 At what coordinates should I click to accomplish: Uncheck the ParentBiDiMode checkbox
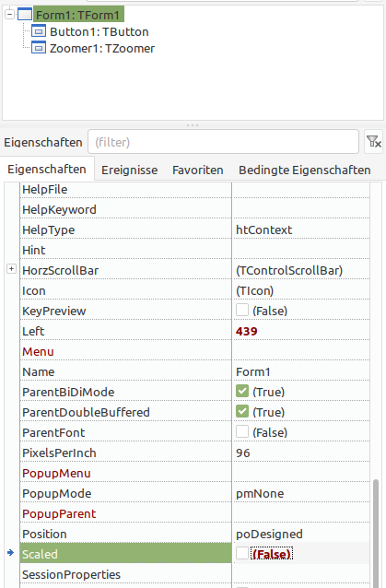(242, 391)
